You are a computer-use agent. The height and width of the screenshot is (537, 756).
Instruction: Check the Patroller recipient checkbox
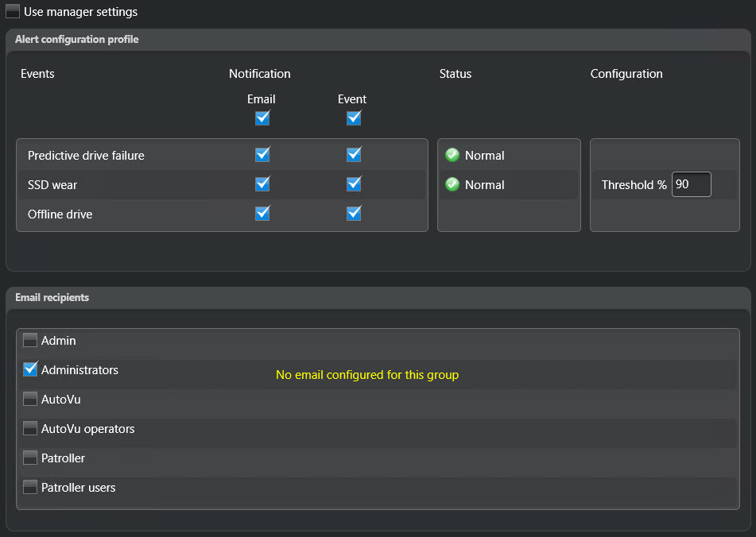coord(29,458)
